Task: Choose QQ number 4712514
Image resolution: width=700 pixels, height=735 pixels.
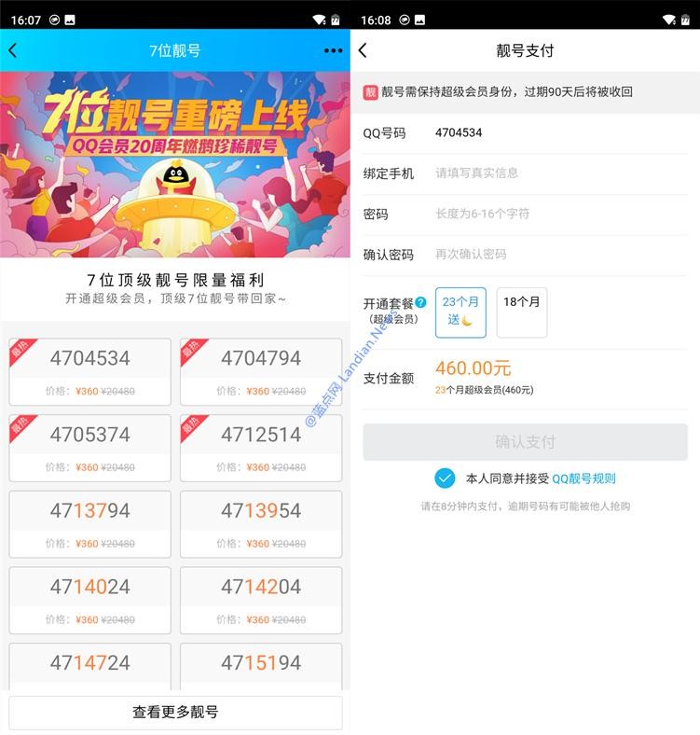Action: [x=261, y=448]
